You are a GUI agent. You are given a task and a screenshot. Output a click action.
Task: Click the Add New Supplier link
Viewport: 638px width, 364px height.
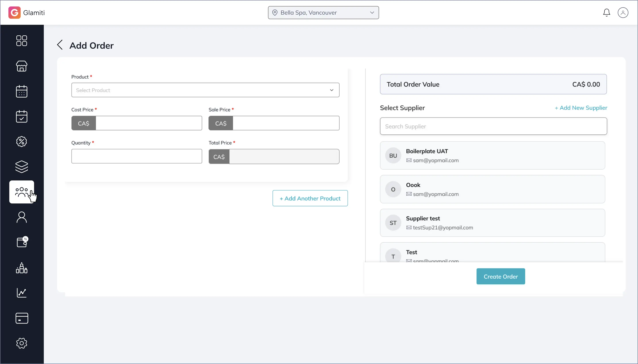click(x=581, y=108)
